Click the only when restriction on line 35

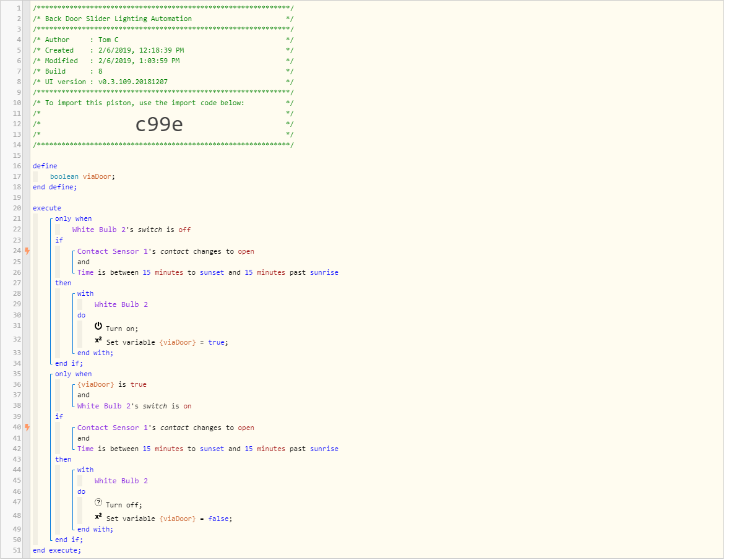tap(74, 374)
